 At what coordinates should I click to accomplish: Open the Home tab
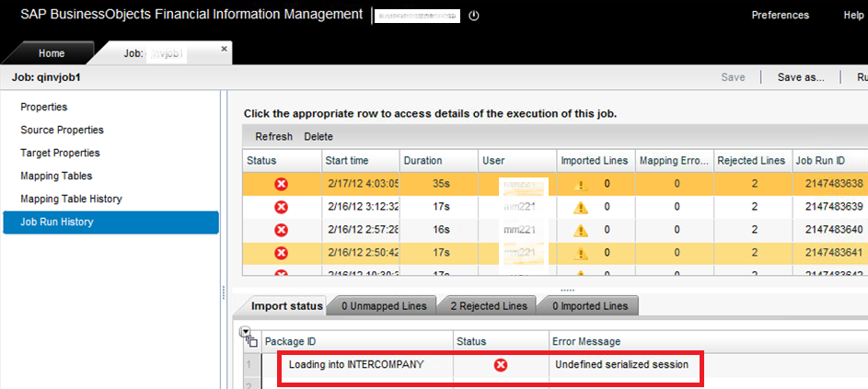[x=52, y=53]
